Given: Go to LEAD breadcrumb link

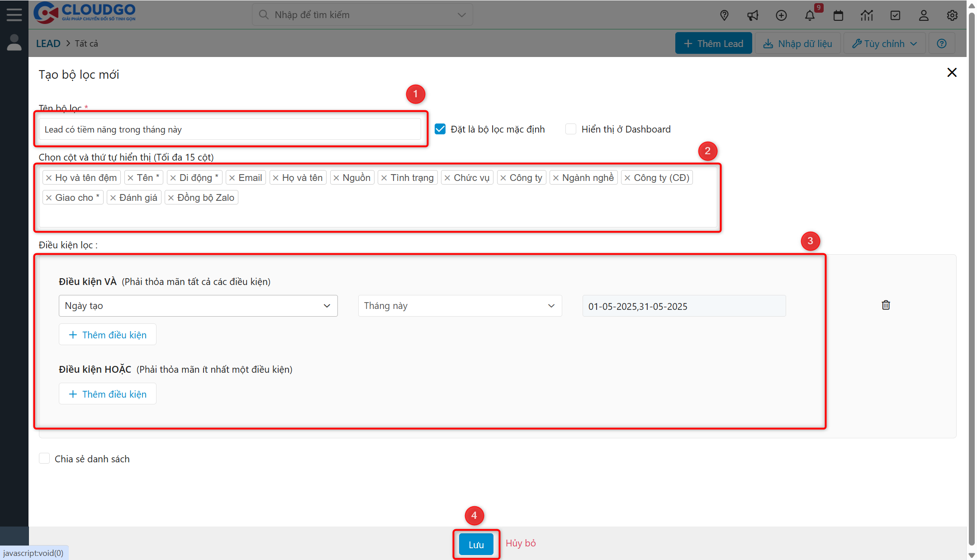Looking at the screenshot, I should [x=48, y=43].
